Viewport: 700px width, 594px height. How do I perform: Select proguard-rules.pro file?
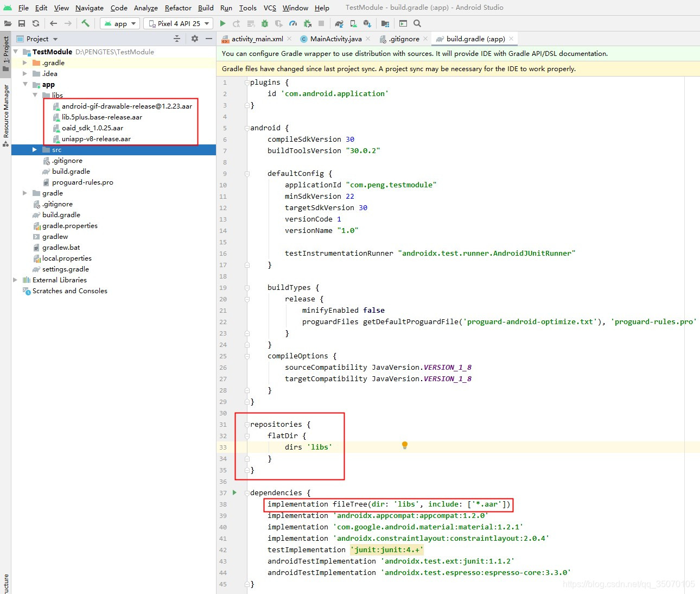click(78, 182)
